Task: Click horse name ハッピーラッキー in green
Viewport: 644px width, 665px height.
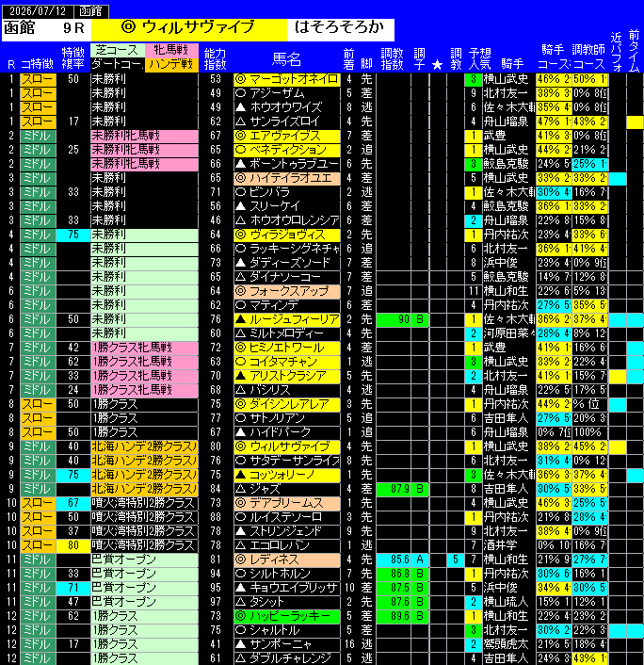Action: [x=287, y=616]
